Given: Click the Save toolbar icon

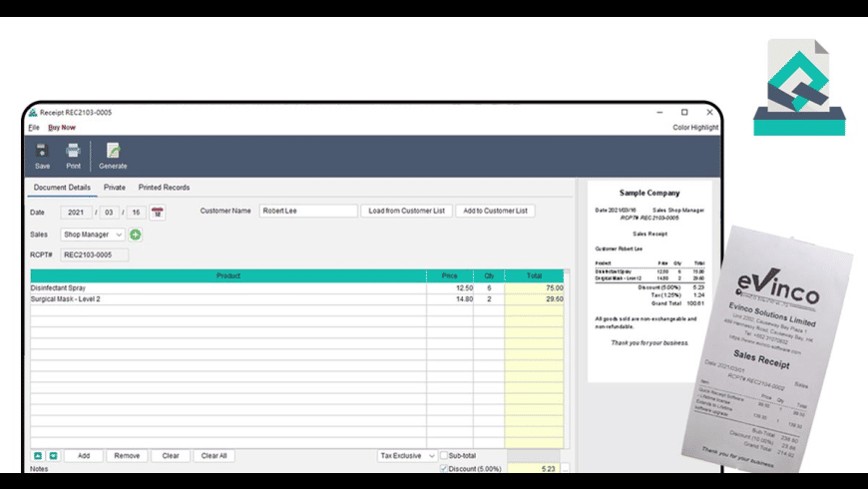Looking at the screenshot, I should [x=42, y=156].
